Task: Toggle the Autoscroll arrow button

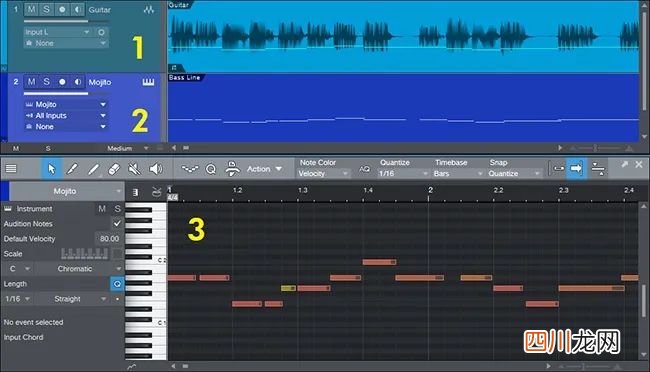Action: [x=576, y=168]
